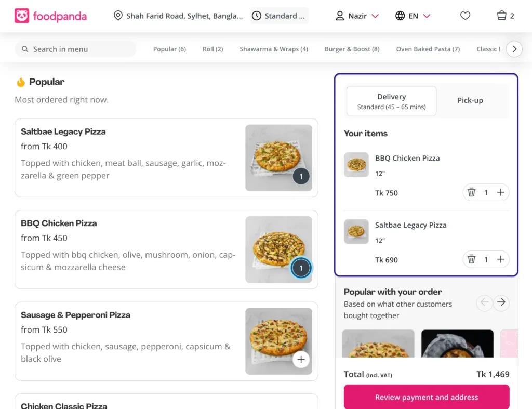This screenshot has height=409, width=532.
Task: Open the Nazir account dropdown
Action: click(357, 16)
